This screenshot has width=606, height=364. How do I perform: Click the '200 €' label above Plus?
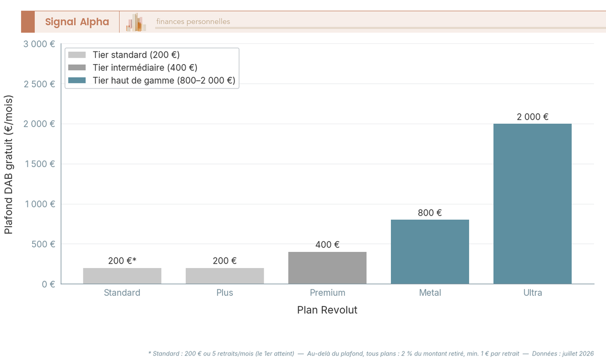coord(225,261)
